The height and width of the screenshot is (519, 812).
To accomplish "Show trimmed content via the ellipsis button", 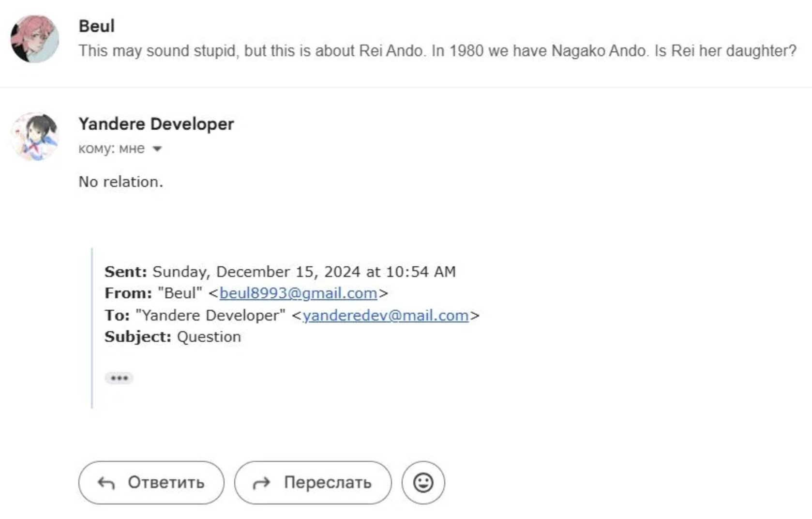I will (x=119, y=378).
